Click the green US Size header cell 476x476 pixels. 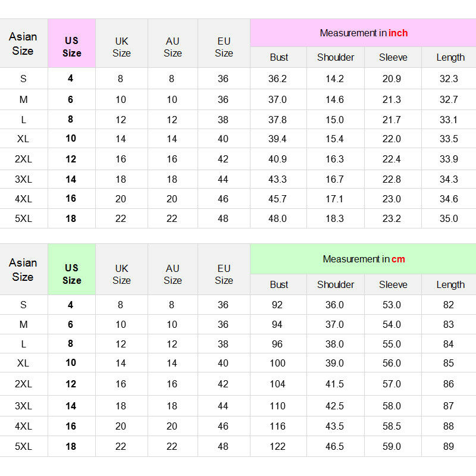(71, 270)
